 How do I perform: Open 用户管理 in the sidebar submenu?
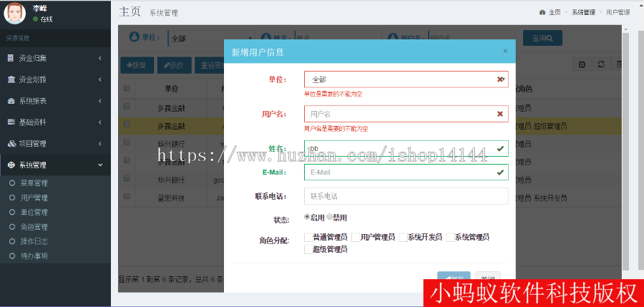coord(34,198)
